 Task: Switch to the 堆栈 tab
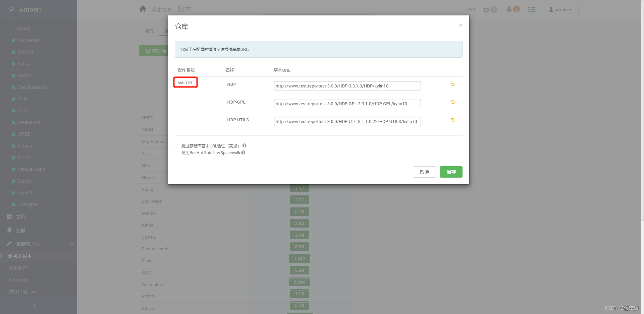149,31
